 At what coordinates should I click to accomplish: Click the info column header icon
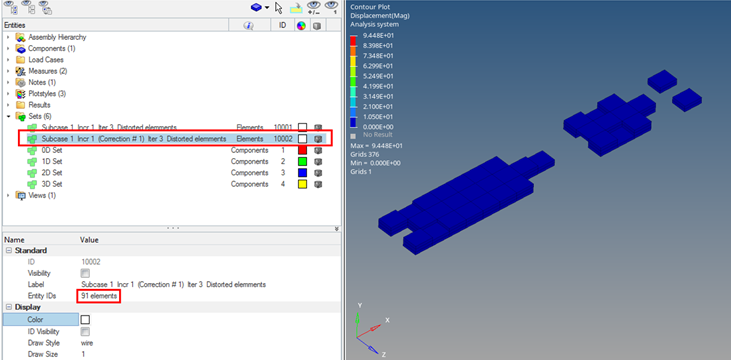(248, 26)
